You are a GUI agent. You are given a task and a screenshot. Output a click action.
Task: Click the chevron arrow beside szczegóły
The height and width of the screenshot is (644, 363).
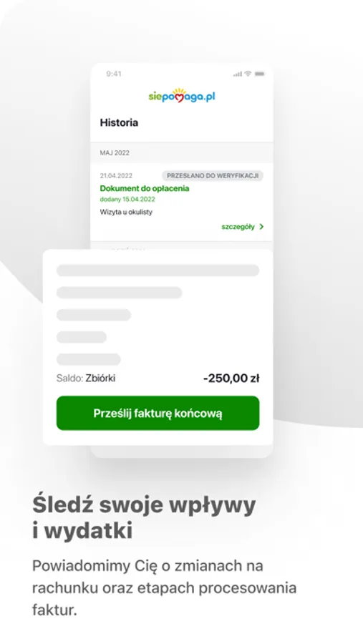coord(261,227)
